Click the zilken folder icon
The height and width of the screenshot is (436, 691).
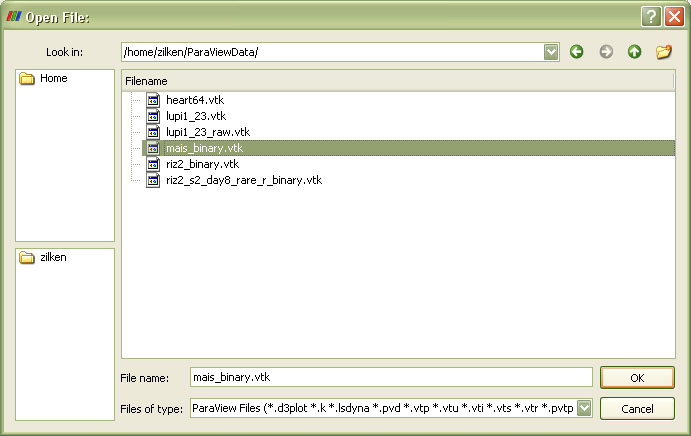28,257
